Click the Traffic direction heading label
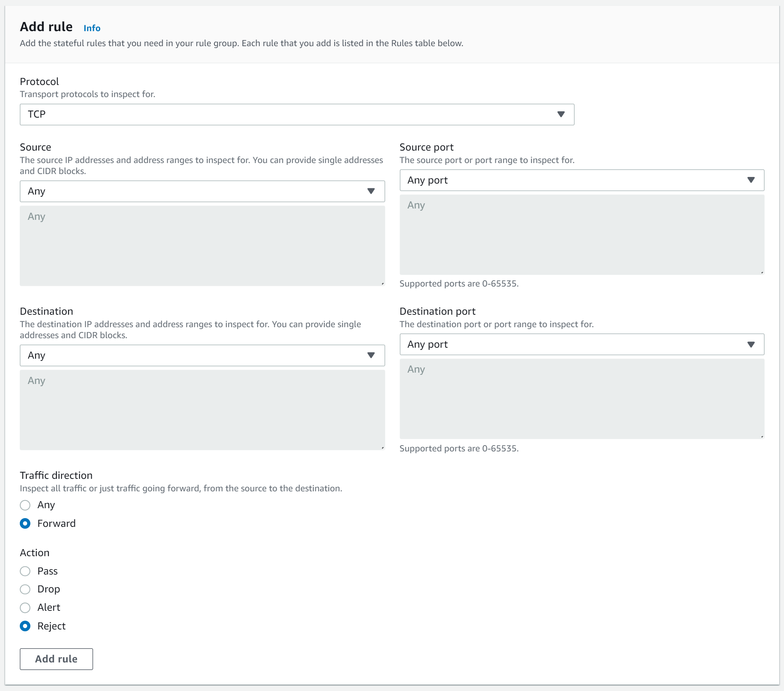Viewport: 784px width, 691px height. pos(56,475)
